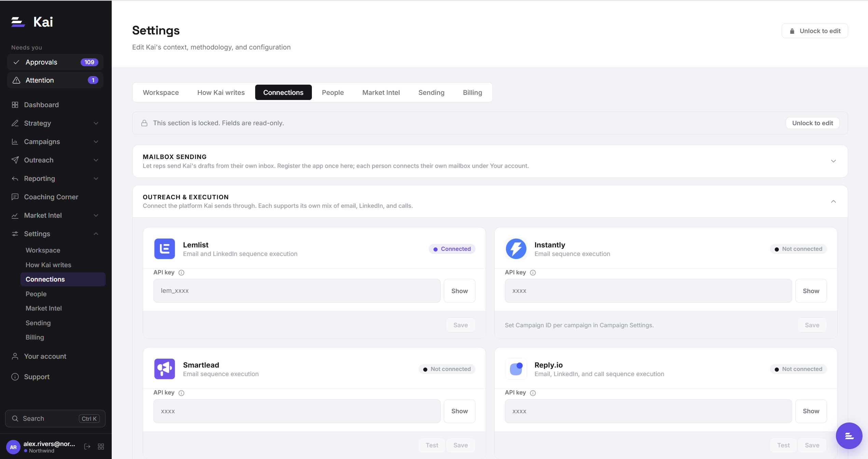Expand the Outreach sidebar chevron
Viewport: 868px width, 459px height.
click(x=96, y=160)
